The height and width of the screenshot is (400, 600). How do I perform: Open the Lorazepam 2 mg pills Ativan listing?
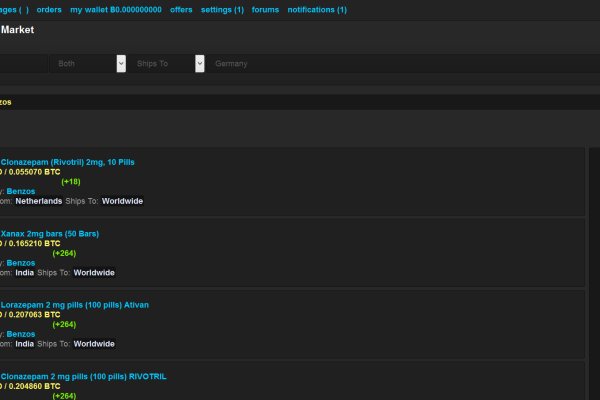[x=75, y=304]
